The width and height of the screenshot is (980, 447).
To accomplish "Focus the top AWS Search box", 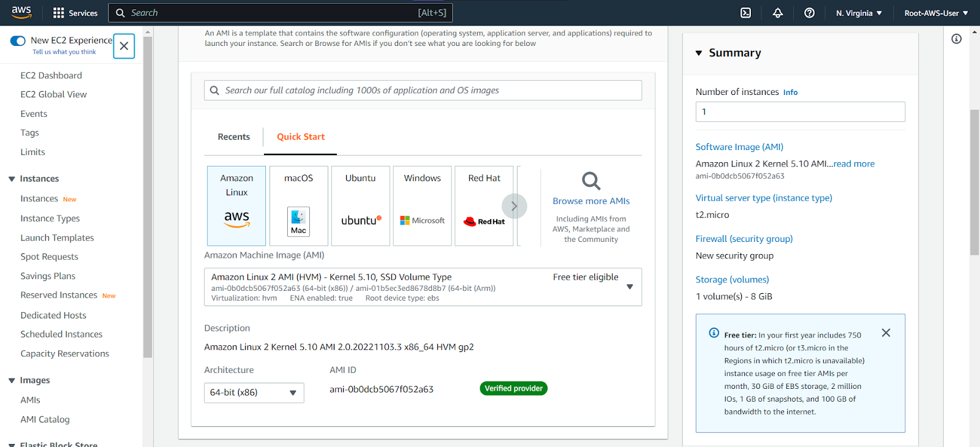I will [x=281, y=13].
